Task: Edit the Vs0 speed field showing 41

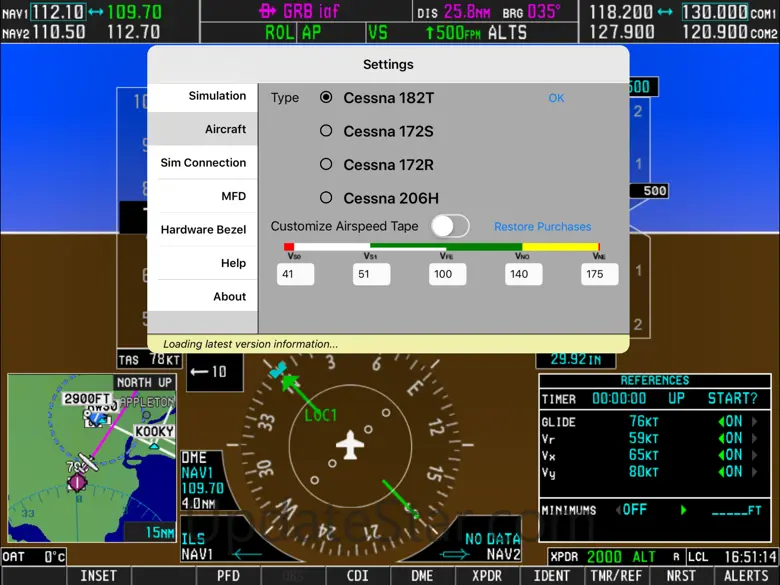Action: 295,274
